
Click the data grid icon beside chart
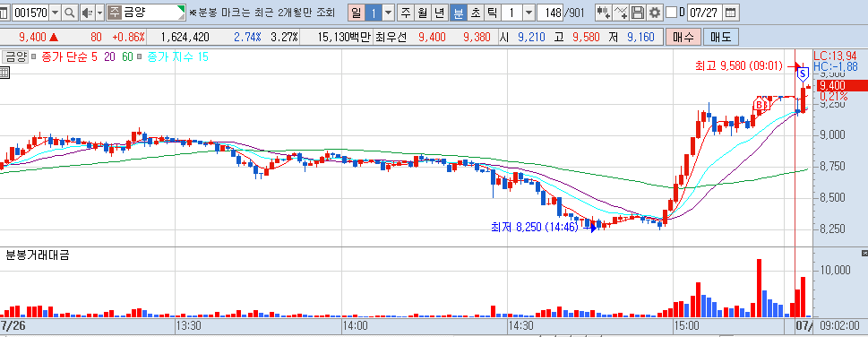point(4,72)
